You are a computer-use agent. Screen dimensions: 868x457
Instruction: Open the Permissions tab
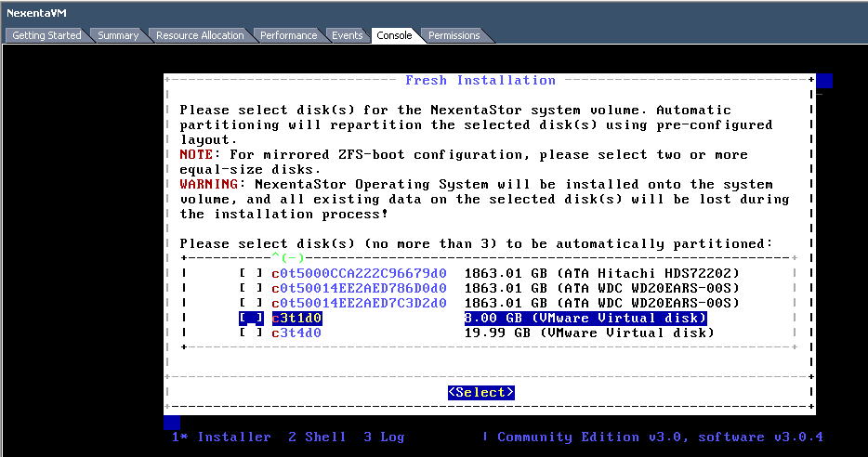(454, 35)
